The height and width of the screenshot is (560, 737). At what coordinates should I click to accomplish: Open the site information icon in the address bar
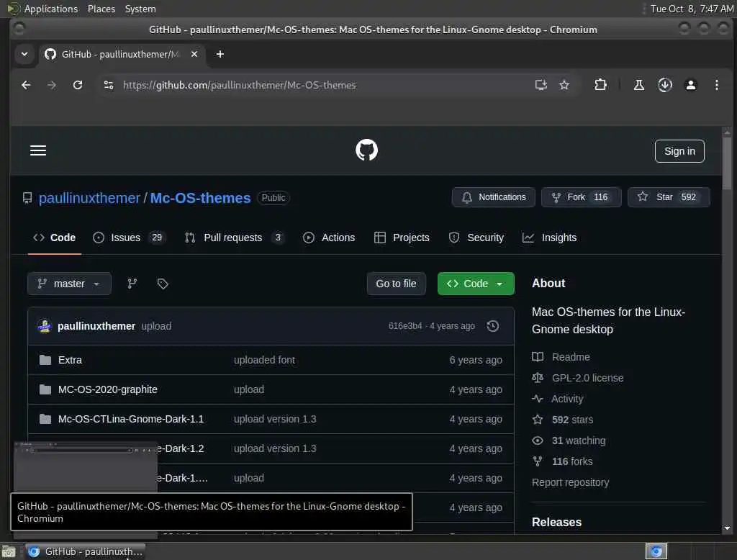click(x=109, y=85)
